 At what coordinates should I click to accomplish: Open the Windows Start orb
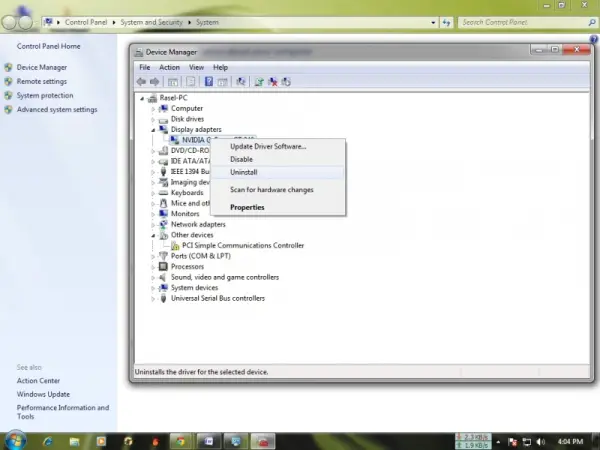tap(15, 440)
